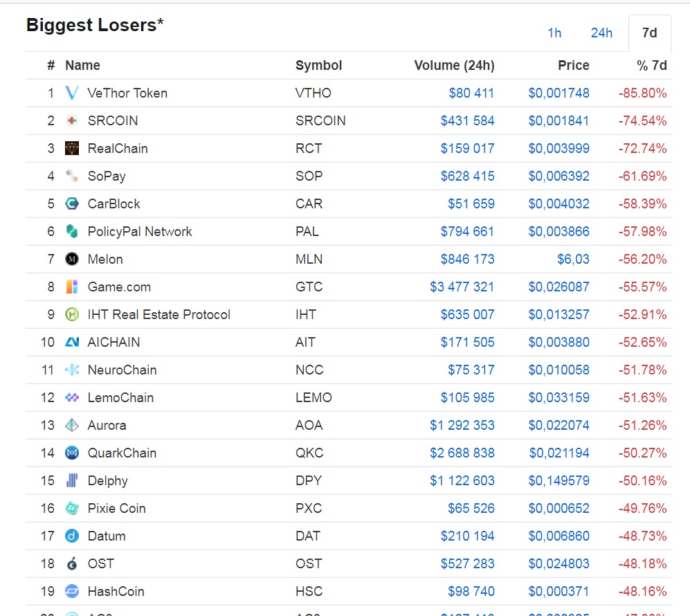Switch to the 1h losers tab

[554, 33]
